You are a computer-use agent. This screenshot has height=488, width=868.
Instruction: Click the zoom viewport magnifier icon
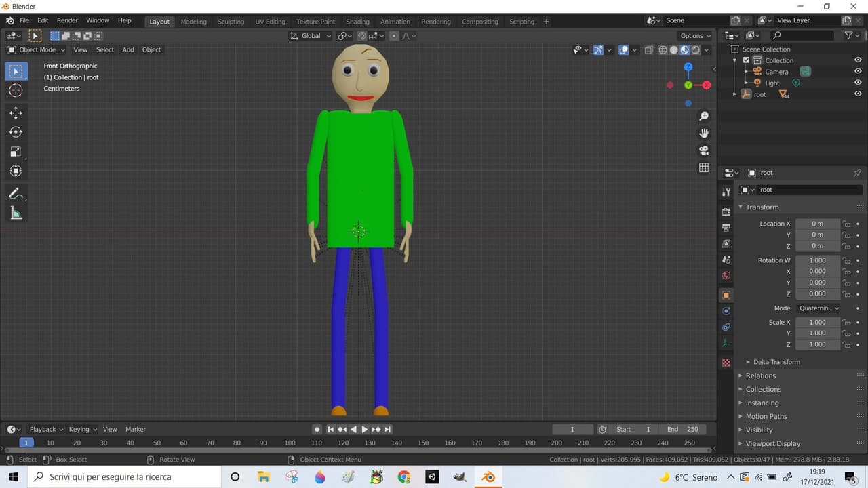tap(704, 117)
